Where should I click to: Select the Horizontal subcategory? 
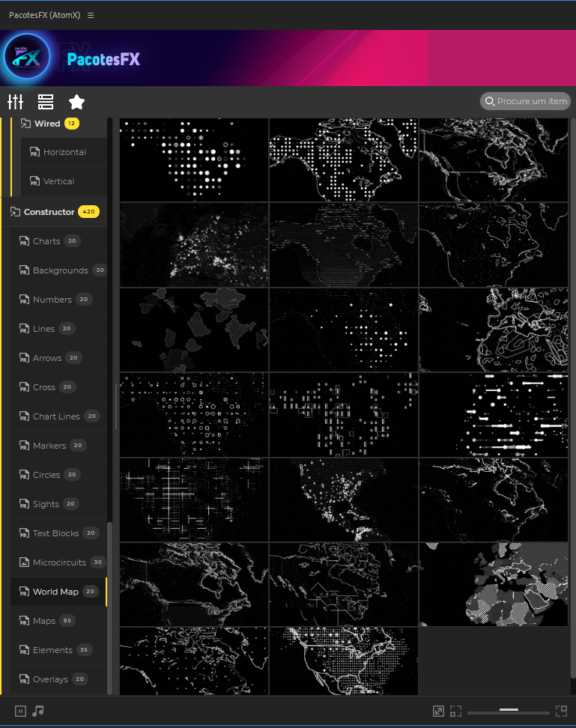click(x=64, y=152)
